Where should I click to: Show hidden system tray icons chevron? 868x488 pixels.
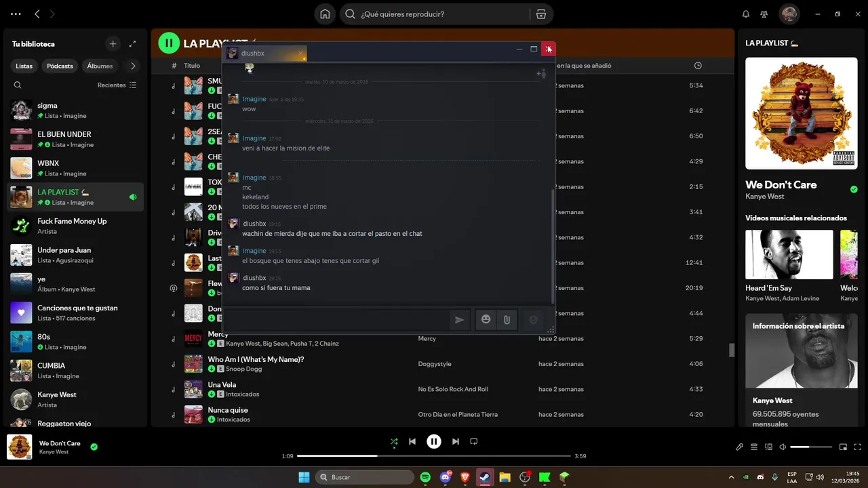coord(731,477)
